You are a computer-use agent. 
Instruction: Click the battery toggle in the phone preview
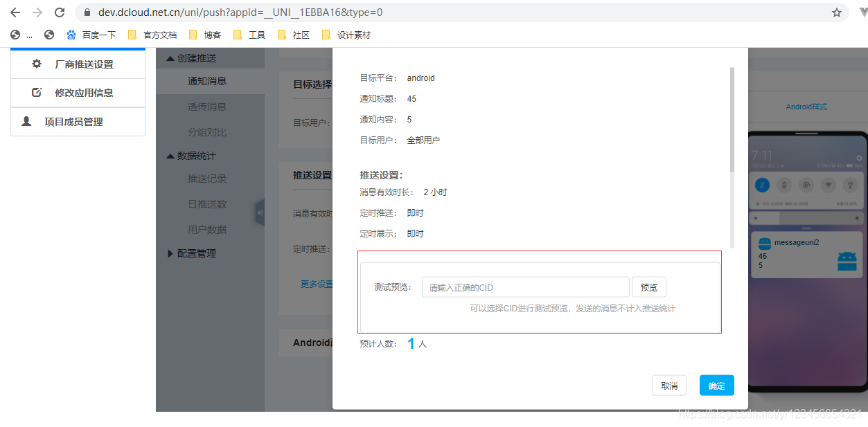click(x=784, y=185)
